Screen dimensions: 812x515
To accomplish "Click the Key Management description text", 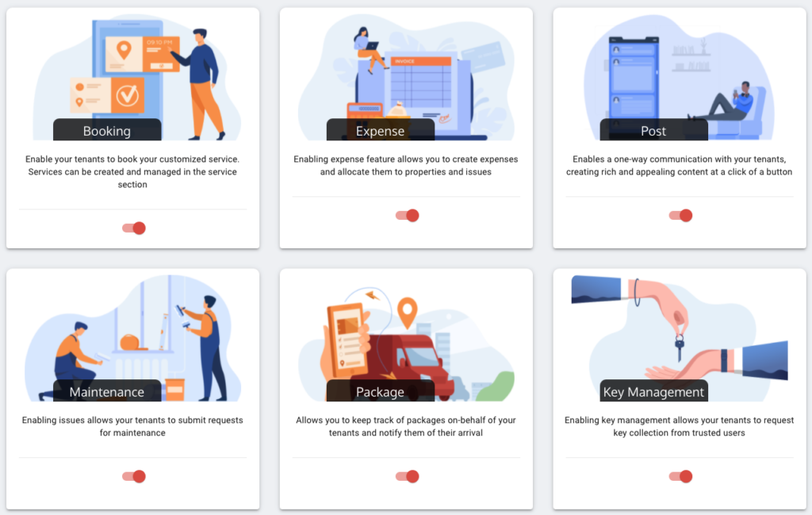I will 680,426.
